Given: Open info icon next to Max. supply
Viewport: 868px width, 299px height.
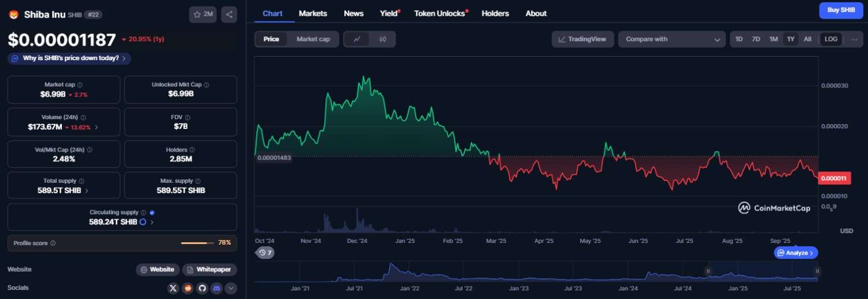Looking at the screenshot, I should coord(198,181).
